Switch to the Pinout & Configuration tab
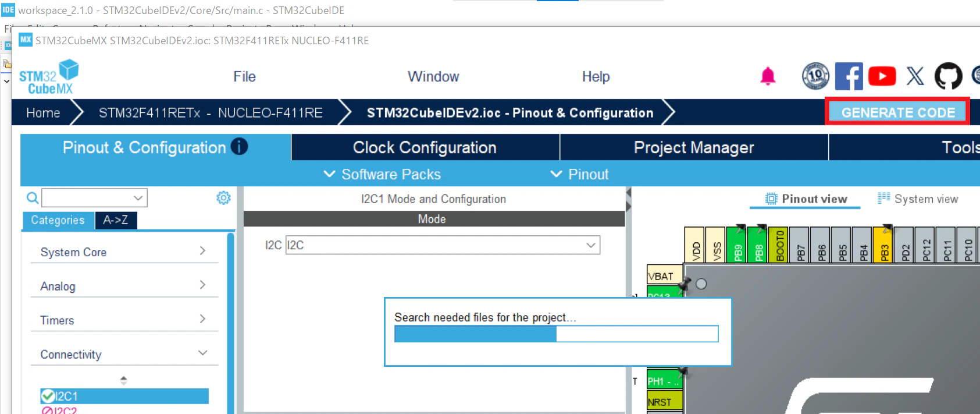The image size is (980, 414). click(x=155, y=147)
